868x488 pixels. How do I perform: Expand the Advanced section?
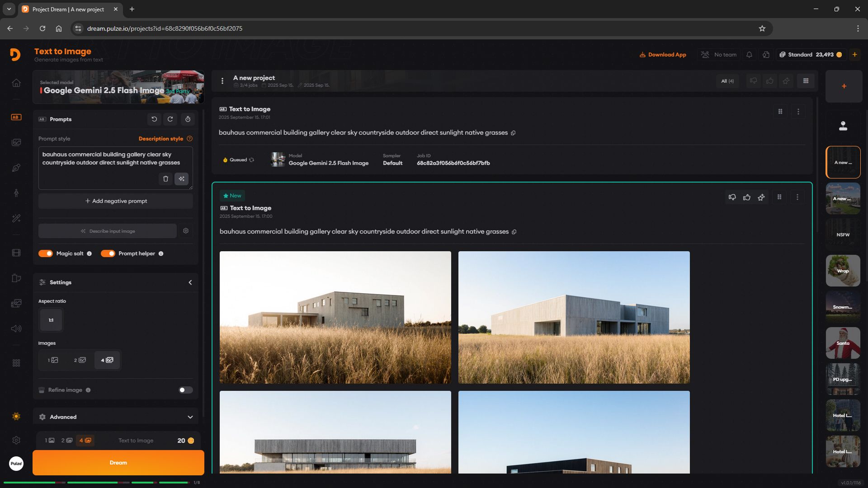190,417
